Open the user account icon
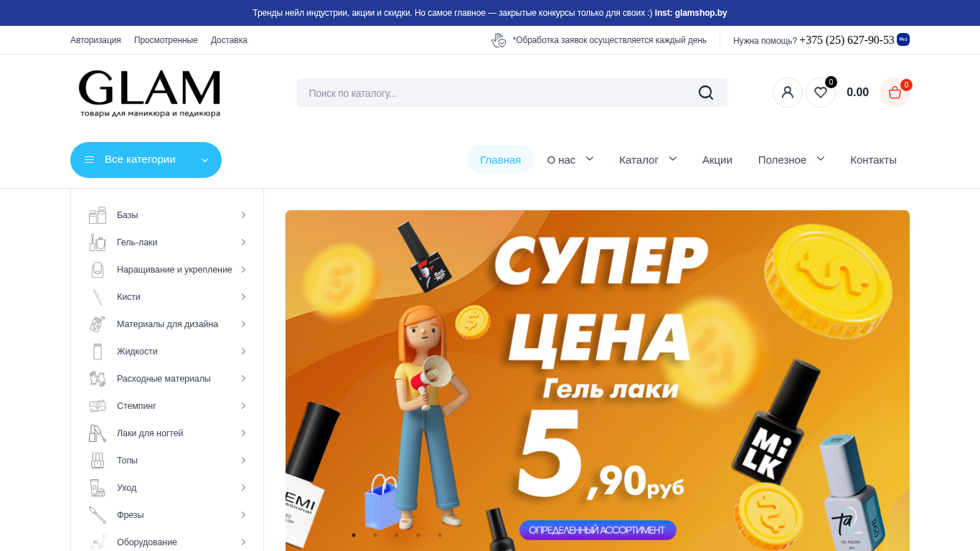Image resolution: width=980 pixels, height=551 pixels. point(788,93)
